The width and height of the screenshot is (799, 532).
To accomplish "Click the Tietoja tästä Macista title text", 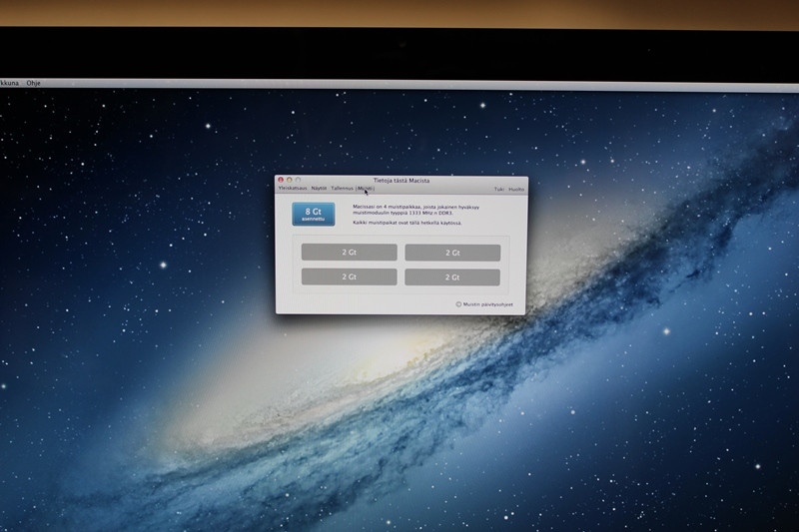I will 401,181.
